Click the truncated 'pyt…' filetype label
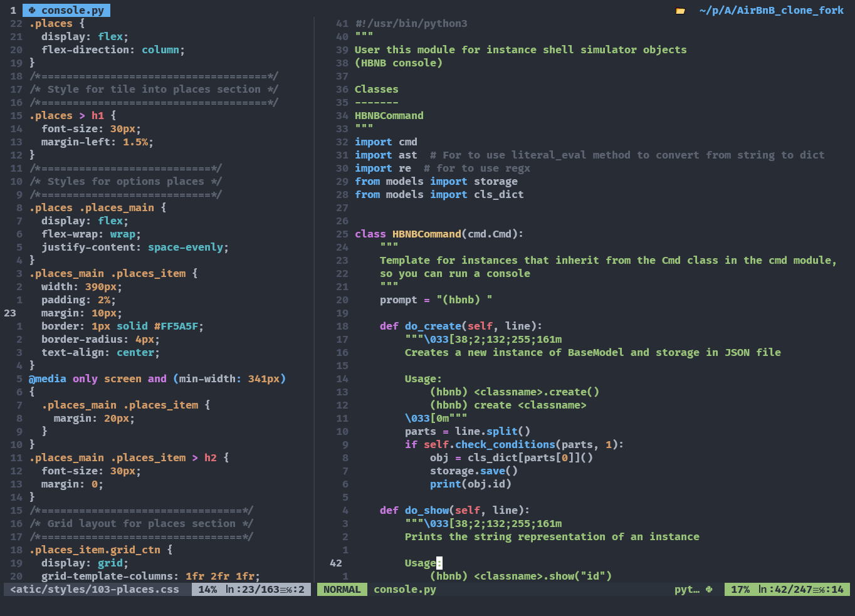The height and width of the screenshot is (616, 855). coord(687,590)
